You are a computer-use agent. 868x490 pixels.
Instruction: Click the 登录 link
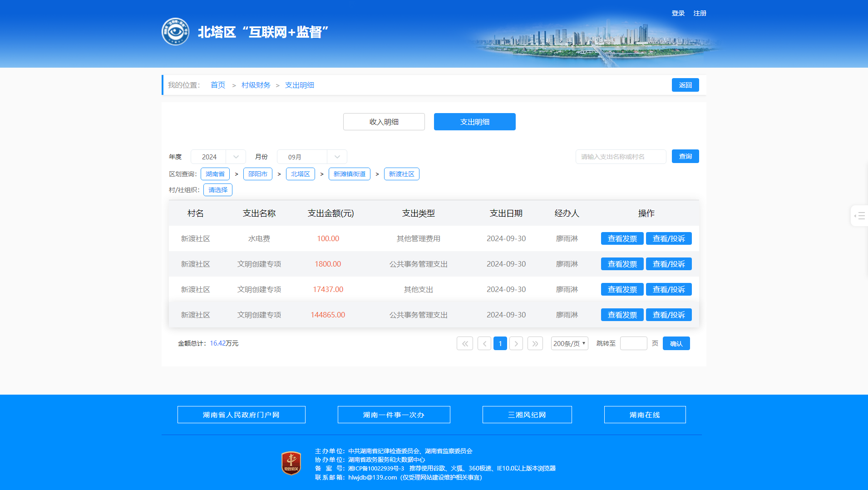(x=678, y=14)
